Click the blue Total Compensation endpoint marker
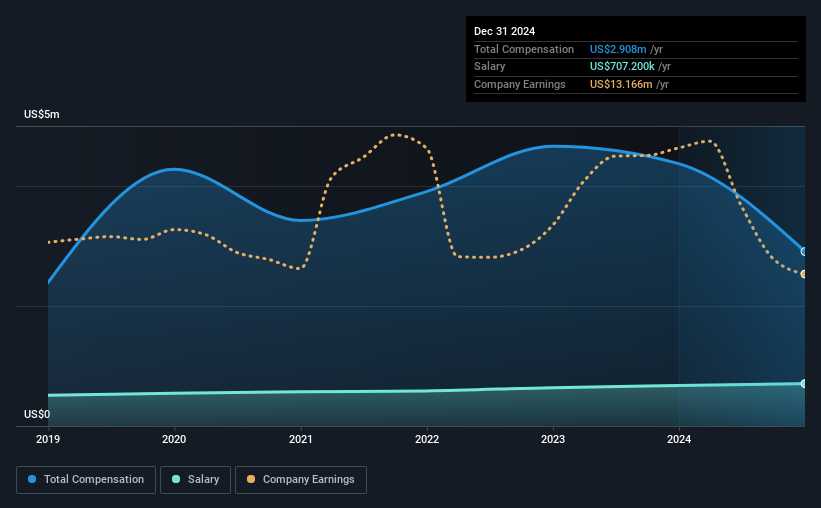821x508 pixels. tap(804, 251)
